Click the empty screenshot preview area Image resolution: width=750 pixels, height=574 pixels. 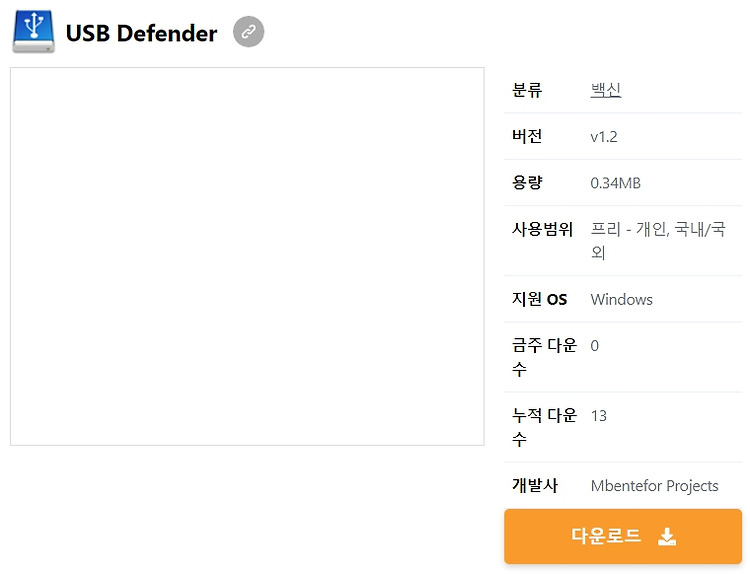(x=247, y=256)
